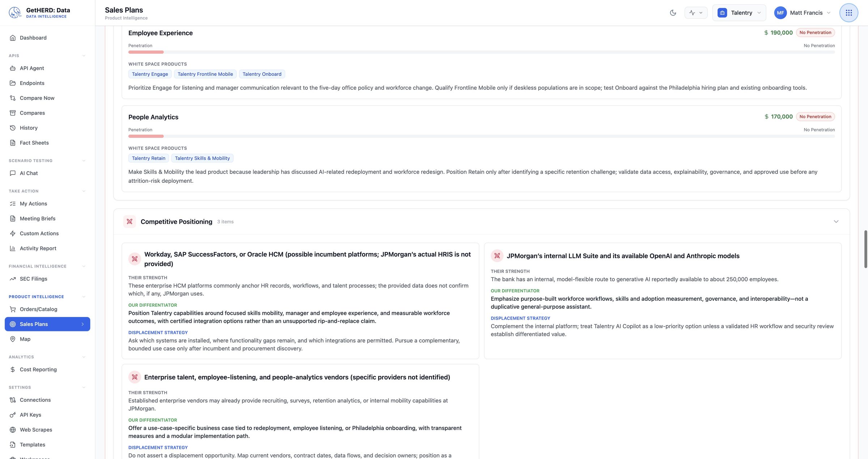Image resolution: width=868 pixels, height=459 pixels.
Task: Select the Sales Plans menu item
Action: (47, 324)
